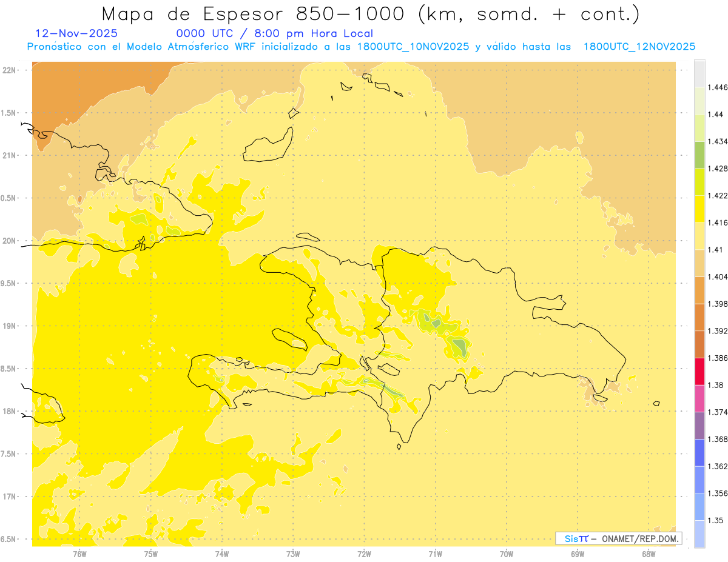
Task: Click the 68W longitude axis label
Action: [x=649, y=554]
